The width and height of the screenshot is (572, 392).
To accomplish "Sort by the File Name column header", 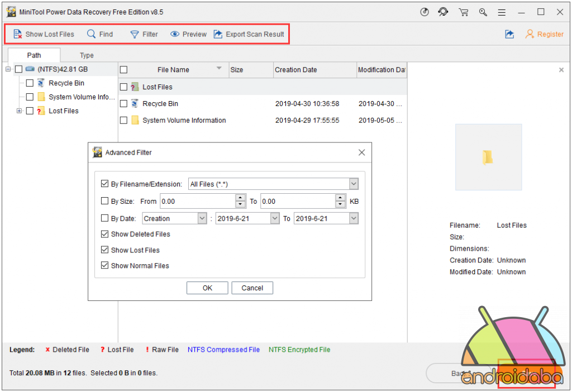I will point(173,70).
